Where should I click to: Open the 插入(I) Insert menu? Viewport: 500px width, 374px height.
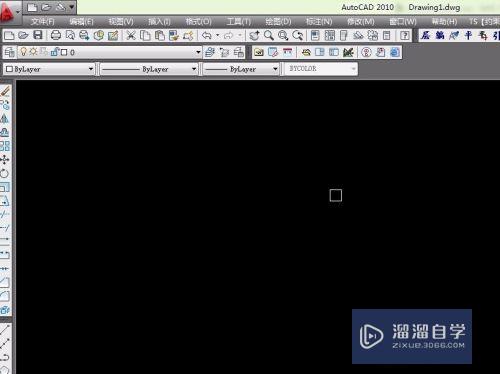pyautogui.click(x=159, y=22)
